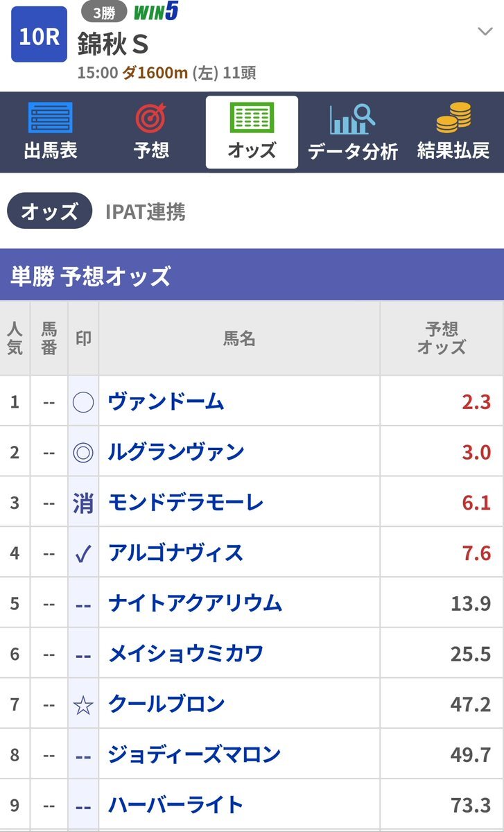Image resolution: width=504 pixels, height=832 pixels.
Task: Click the 人気 column header
Action: [x=15, y=338]
